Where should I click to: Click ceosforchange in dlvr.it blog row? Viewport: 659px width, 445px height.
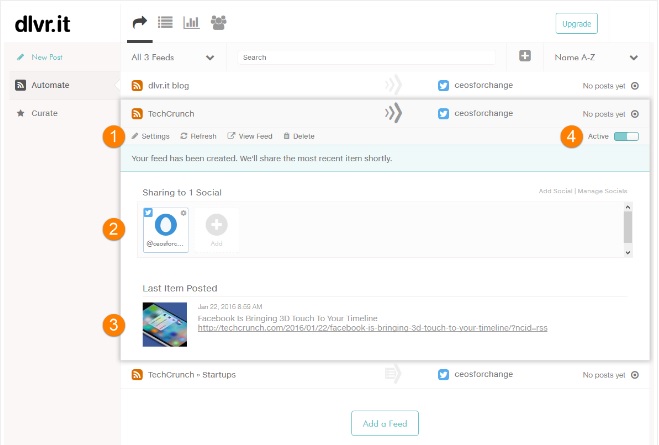484,85
